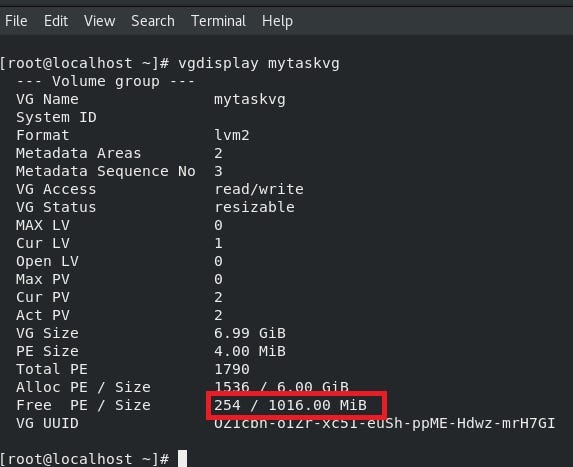Click the 'Metadata Sequence No' label
This screenshot has width=573, height=467.
pyautogui.click(x=106, y=171)
